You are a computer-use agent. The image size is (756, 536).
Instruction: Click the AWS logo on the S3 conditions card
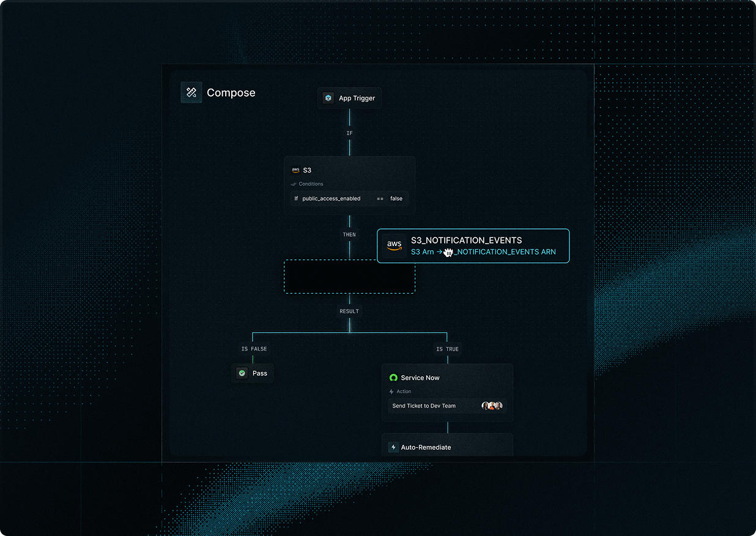[296, 169]
